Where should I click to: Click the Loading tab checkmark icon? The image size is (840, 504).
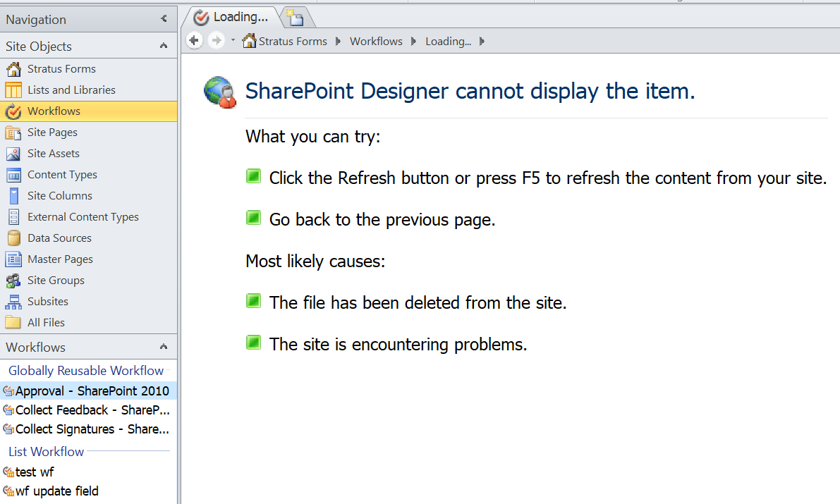(x=201, y=18)
